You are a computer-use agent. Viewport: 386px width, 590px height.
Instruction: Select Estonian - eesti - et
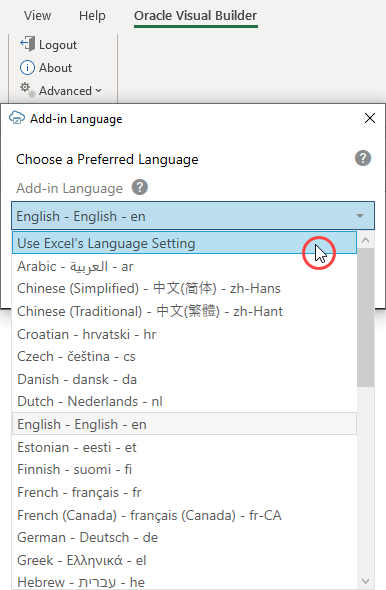click(x=184, y=447)
